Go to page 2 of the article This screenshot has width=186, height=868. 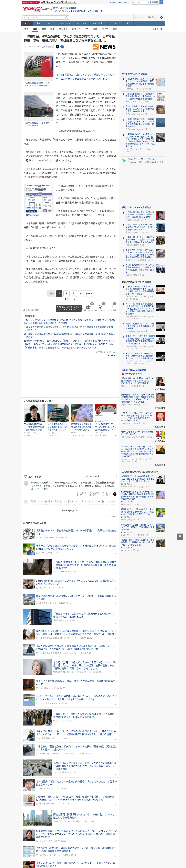pyautogui.click(x=66, y=294)
